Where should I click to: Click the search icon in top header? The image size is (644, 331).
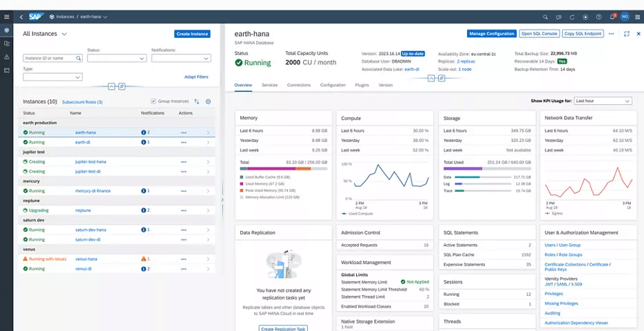pos(545,17)
